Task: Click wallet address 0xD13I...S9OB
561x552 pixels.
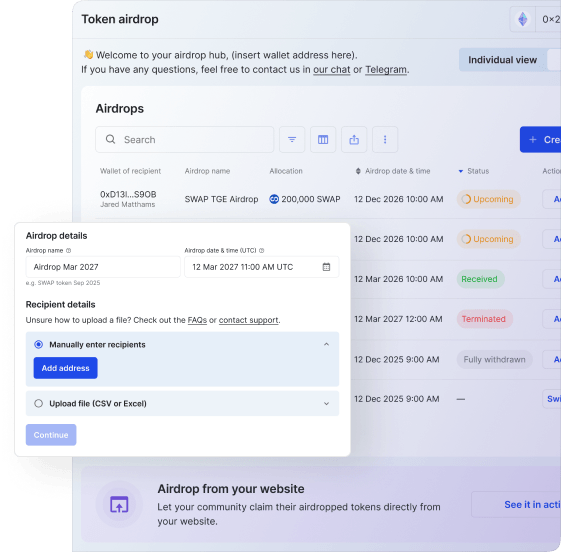Action: click(128, 194)
